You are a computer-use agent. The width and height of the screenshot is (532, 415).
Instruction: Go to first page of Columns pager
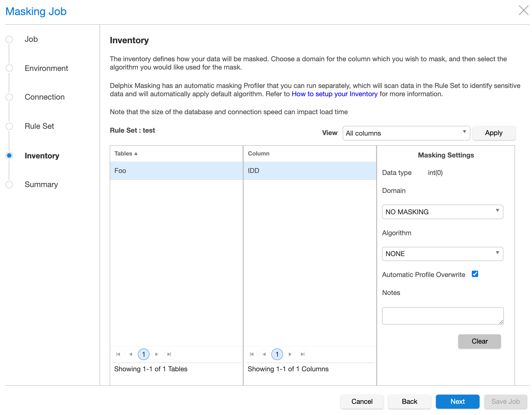pyautogui.click(x=252, y=354)
